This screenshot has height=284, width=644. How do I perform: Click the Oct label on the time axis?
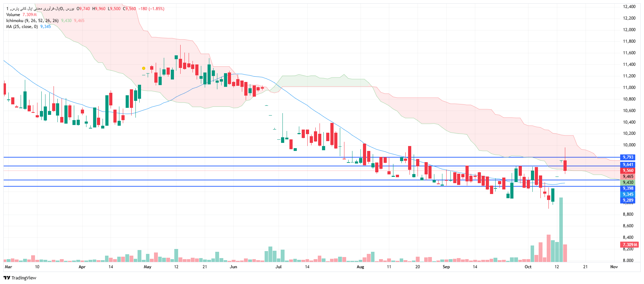(528, 267)
